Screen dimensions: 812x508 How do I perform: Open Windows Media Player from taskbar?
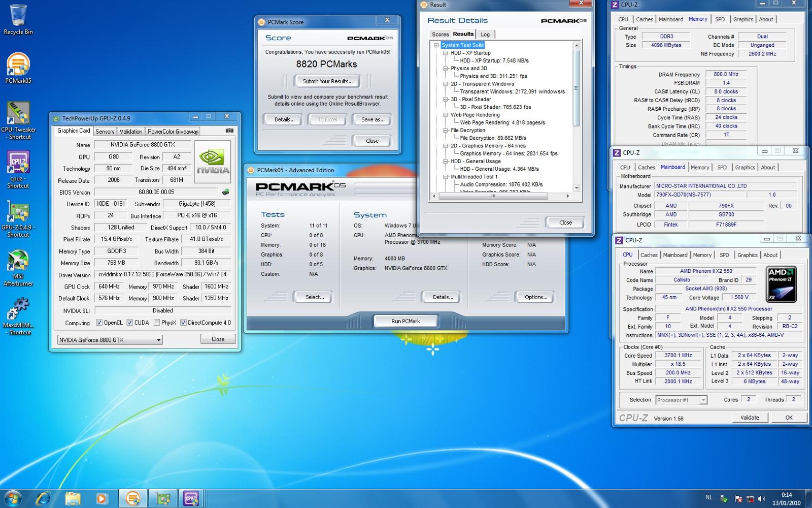102,498
